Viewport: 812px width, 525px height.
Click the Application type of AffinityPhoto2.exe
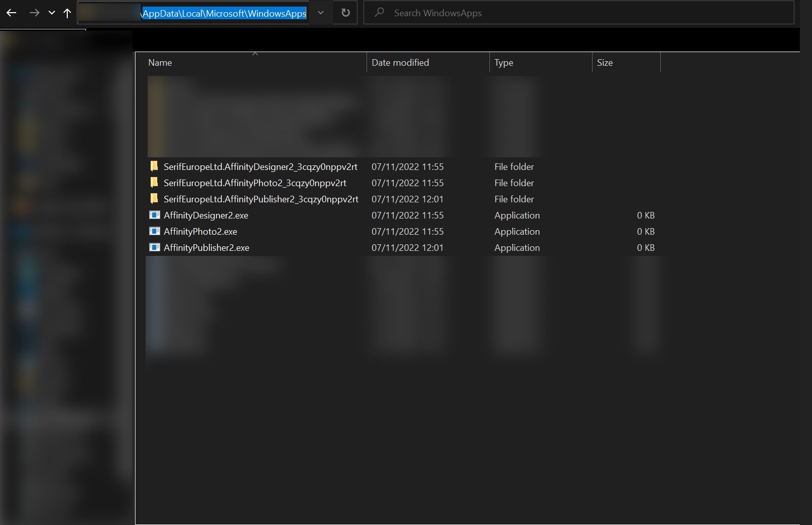click(517, 231)
